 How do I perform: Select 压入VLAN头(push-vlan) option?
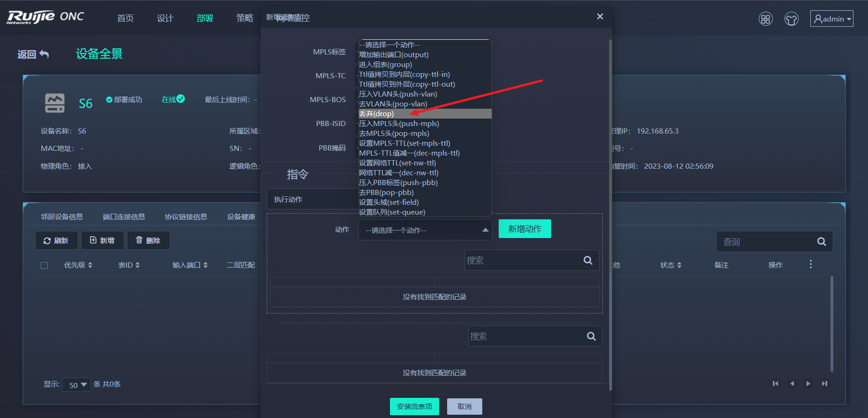(x=425, y=94)
